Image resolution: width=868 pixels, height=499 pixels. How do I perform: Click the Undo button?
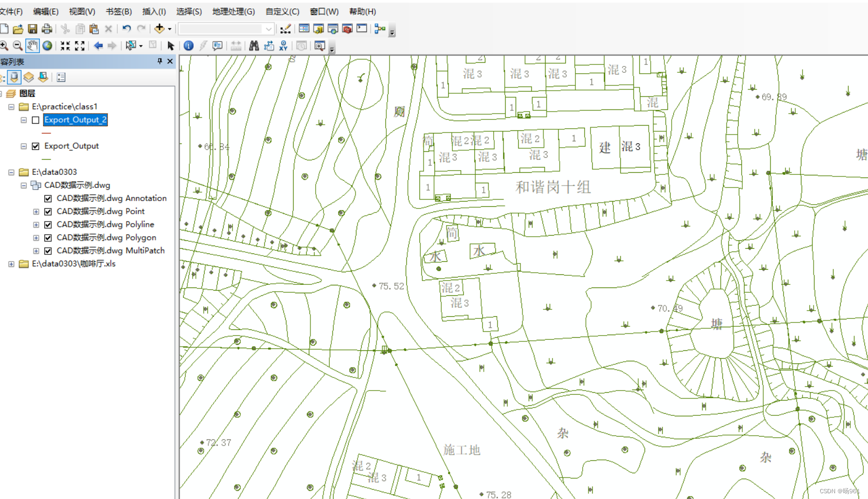click(x=126, y=29)
